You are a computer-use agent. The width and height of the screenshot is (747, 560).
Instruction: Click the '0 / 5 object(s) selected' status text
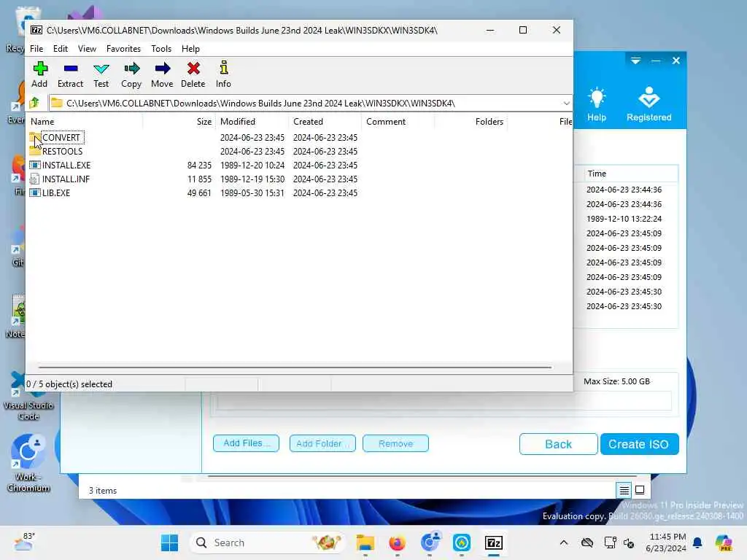pyautogui.click(x=69, y=384)
